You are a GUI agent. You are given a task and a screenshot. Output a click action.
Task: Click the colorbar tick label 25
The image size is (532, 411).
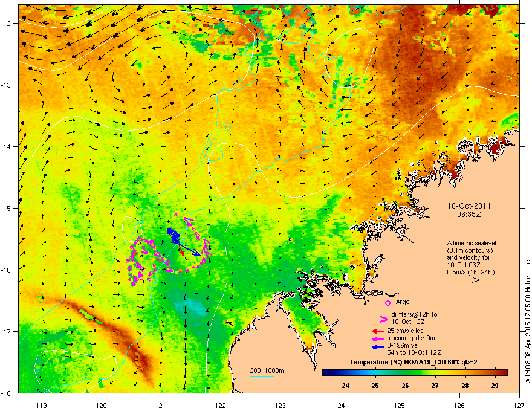(375, 386)
